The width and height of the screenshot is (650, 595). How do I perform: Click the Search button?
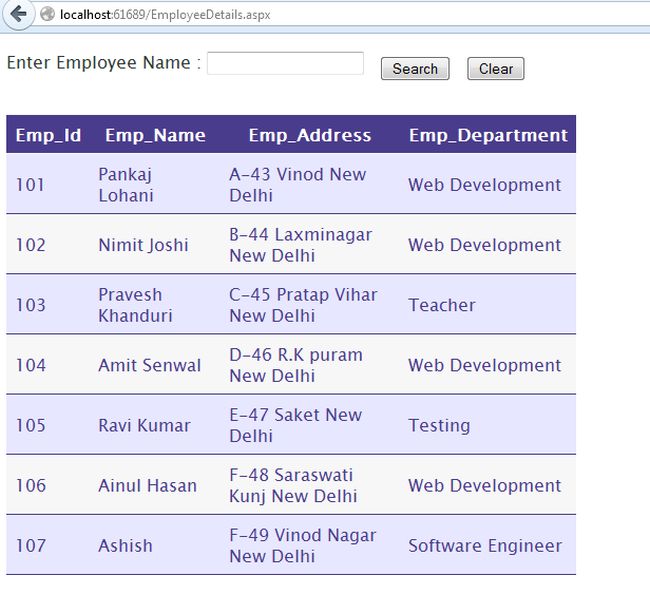pos(415,69)
